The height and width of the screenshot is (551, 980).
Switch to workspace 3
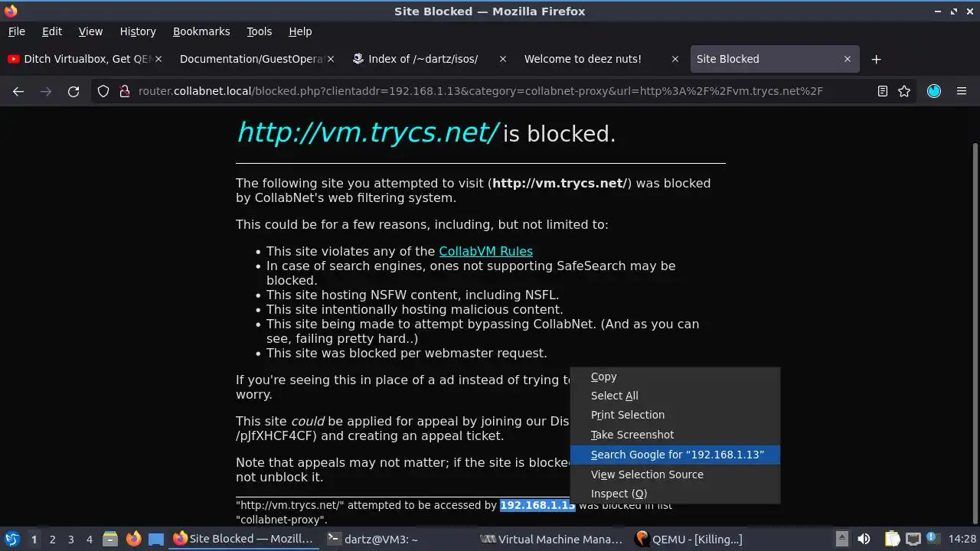[x=70, y=539]
